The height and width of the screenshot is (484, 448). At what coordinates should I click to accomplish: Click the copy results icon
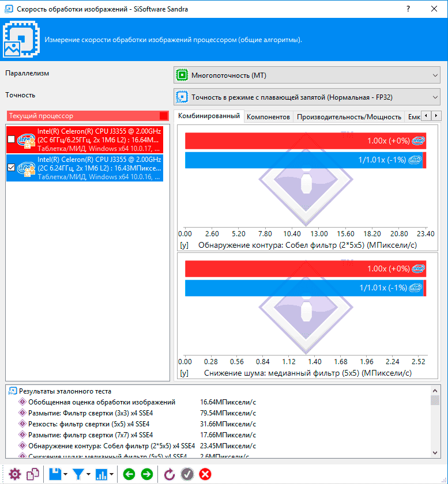coord(33,474)
